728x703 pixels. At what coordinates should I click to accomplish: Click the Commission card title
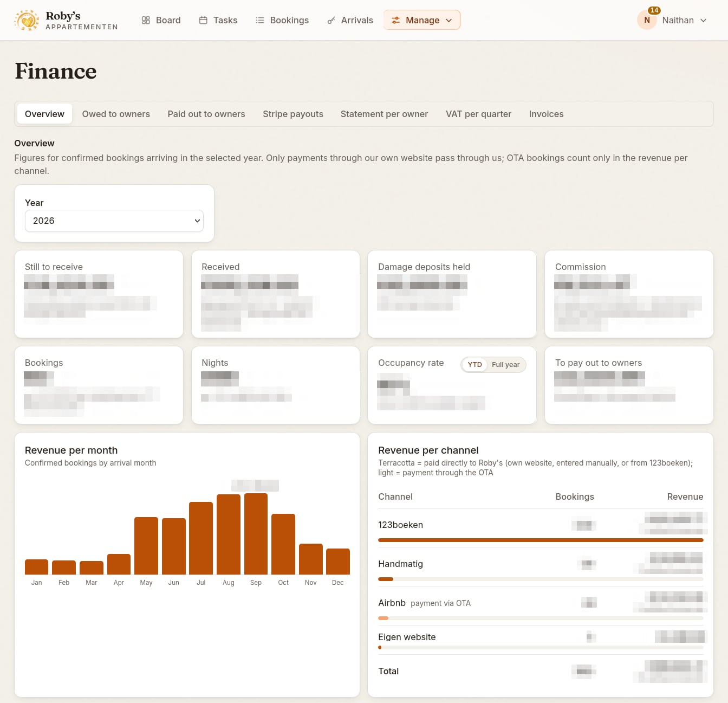pyautogui.click(x=581, y=267)
